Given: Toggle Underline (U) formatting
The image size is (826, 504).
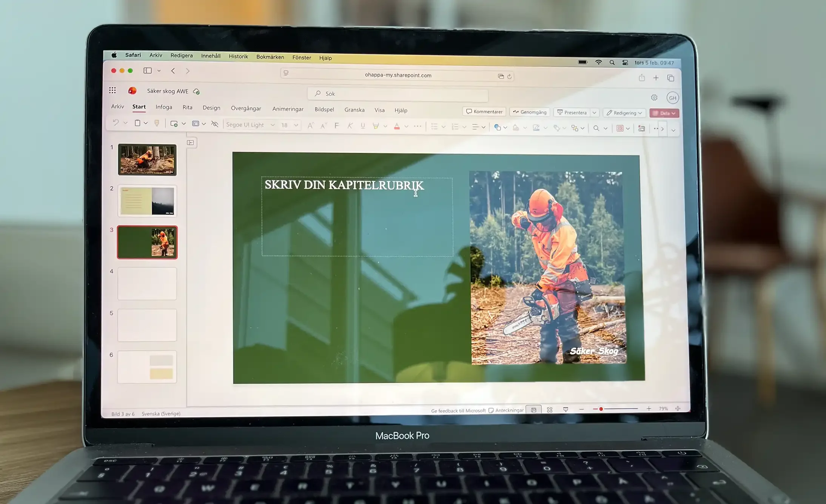Looking at the screenshot, I should coord(362,126).
